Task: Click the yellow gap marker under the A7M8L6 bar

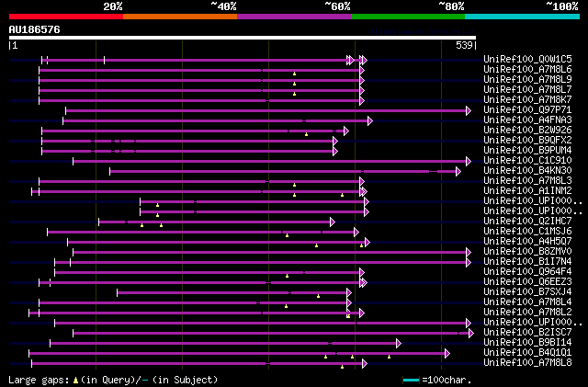Action: pyautogui.click(x=294, y=74)
